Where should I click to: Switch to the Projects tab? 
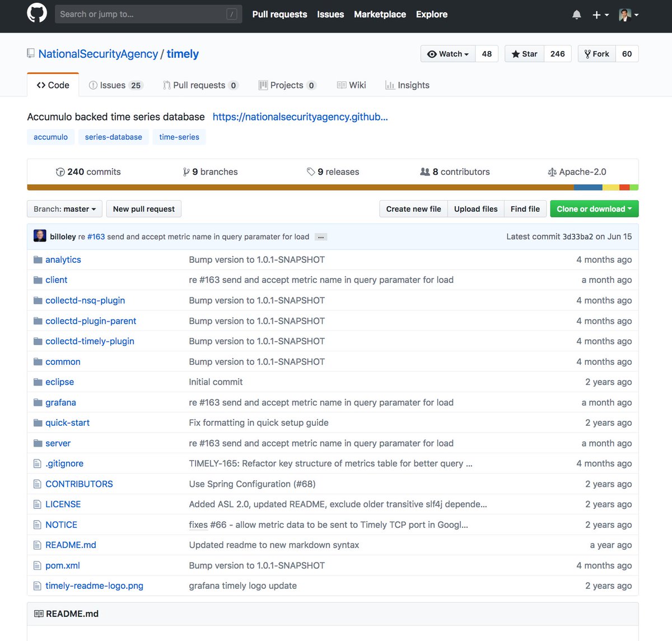click(x=287, y=85)
